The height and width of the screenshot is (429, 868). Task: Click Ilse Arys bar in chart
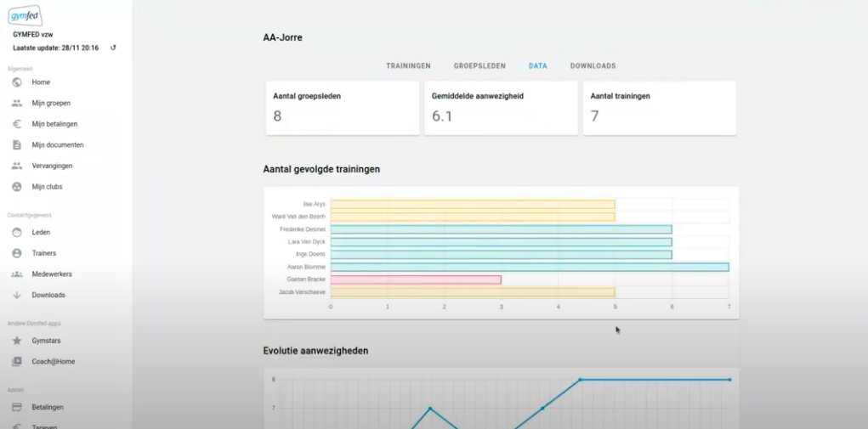[473, 204]
